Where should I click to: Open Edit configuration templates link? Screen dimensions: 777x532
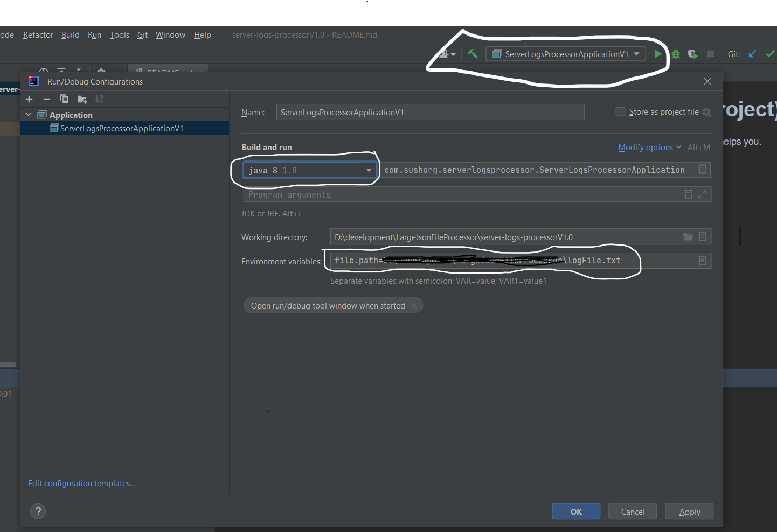(82, 484)
